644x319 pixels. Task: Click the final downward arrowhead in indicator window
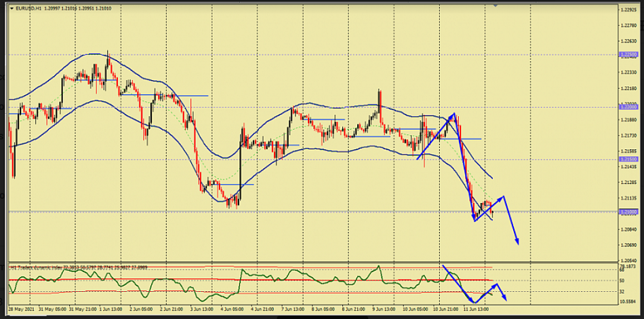click(x=504, y=298)
